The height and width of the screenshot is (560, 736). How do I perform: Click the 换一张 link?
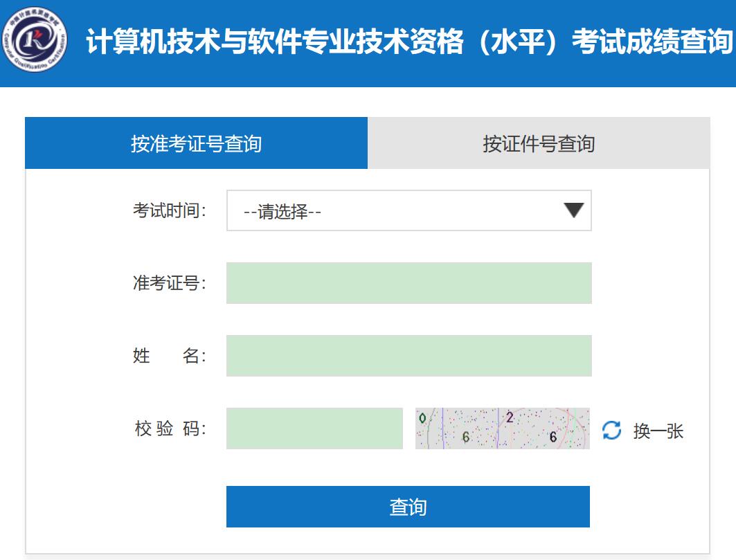pos(658,431)
